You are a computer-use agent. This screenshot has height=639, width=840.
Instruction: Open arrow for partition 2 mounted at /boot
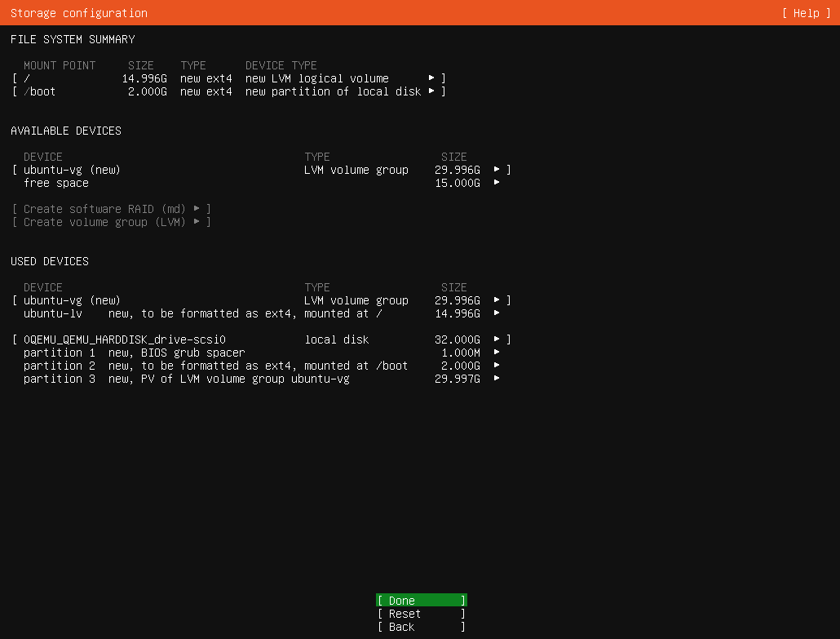[497, 366]
